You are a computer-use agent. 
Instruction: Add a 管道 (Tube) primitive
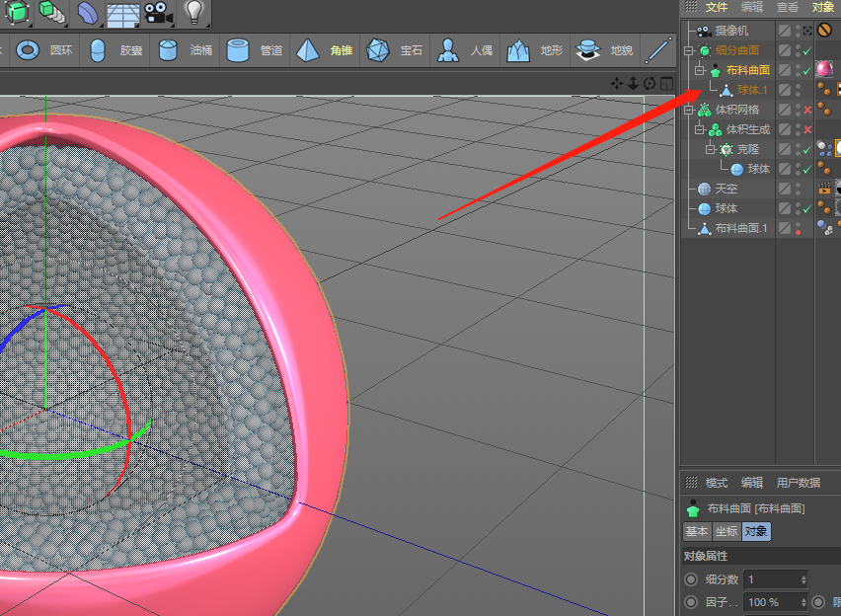(x=237, y=50)
